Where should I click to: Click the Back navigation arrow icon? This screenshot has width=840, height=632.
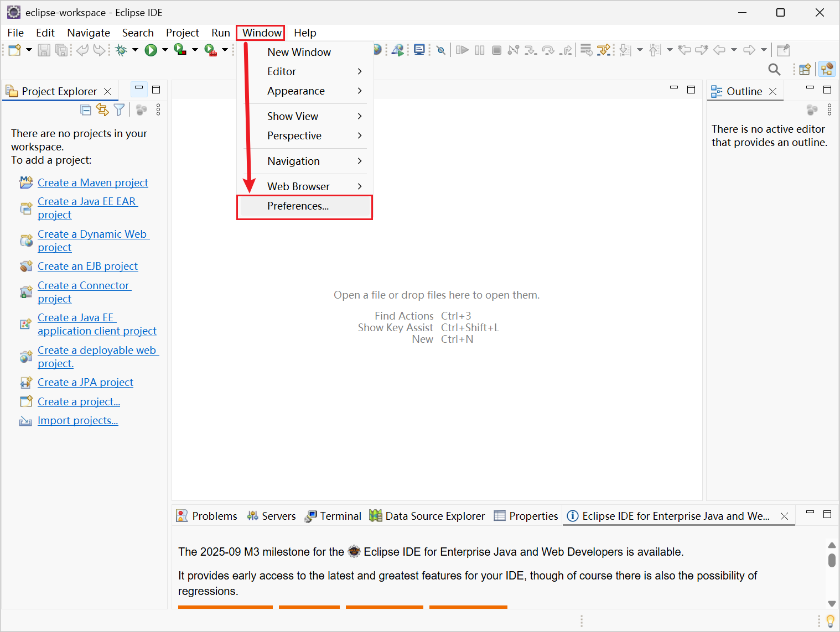[719, 50]
